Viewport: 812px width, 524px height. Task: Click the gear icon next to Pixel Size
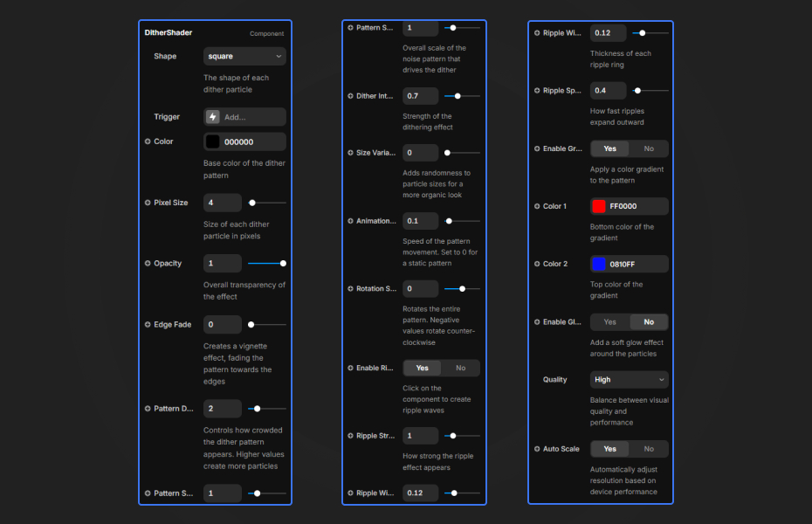coord(145,202)
